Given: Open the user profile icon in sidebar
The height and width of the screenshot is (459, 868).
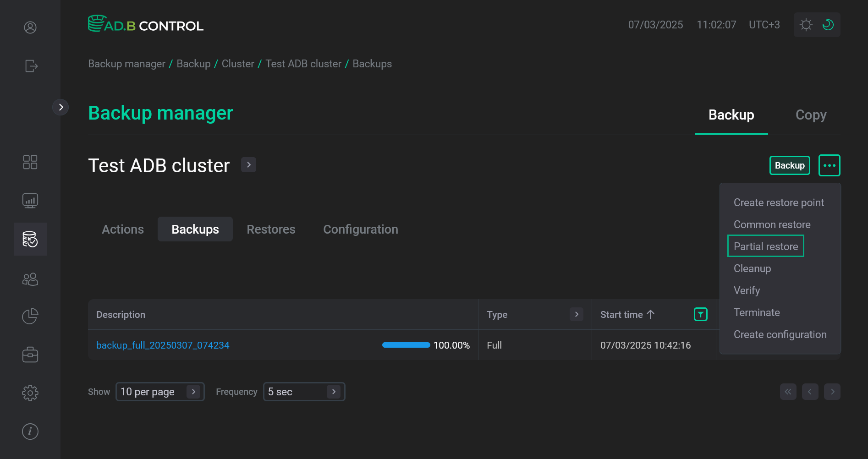Looking at the screenshot, I should [x=30, y=27].
